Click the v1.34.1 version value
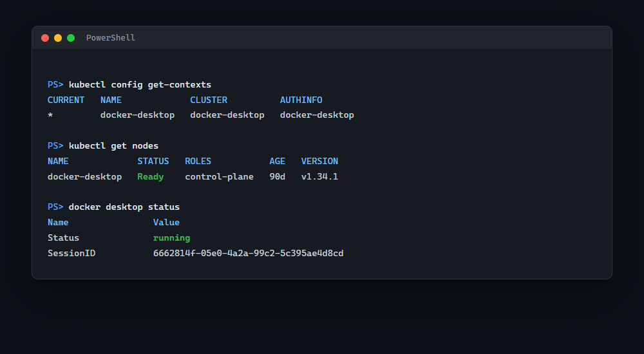The image size is (644, 354). 319,176
